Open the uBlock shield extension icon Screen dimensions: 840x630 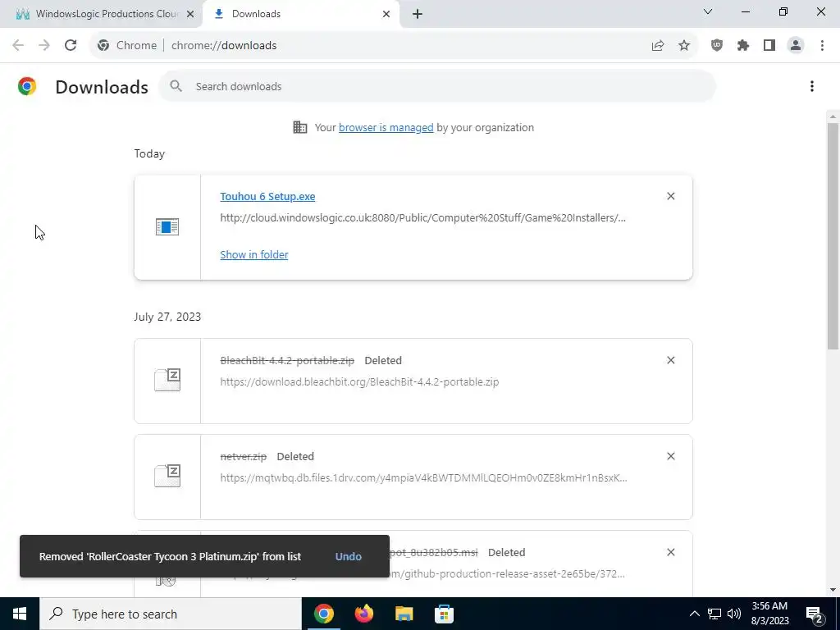(x=717, y=46)
